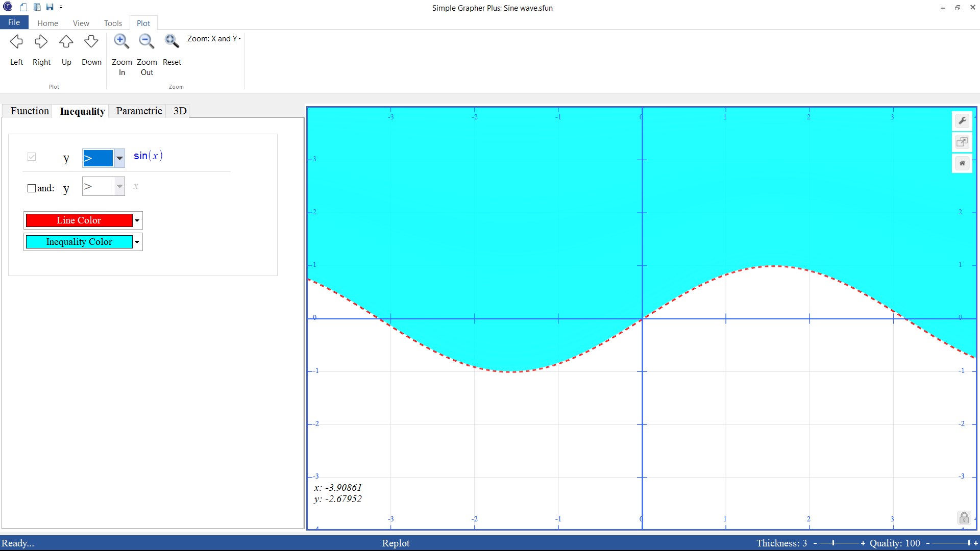980x551 pixels.
Task: Expand the inequality operator dropdown
Action: [119, 158]
